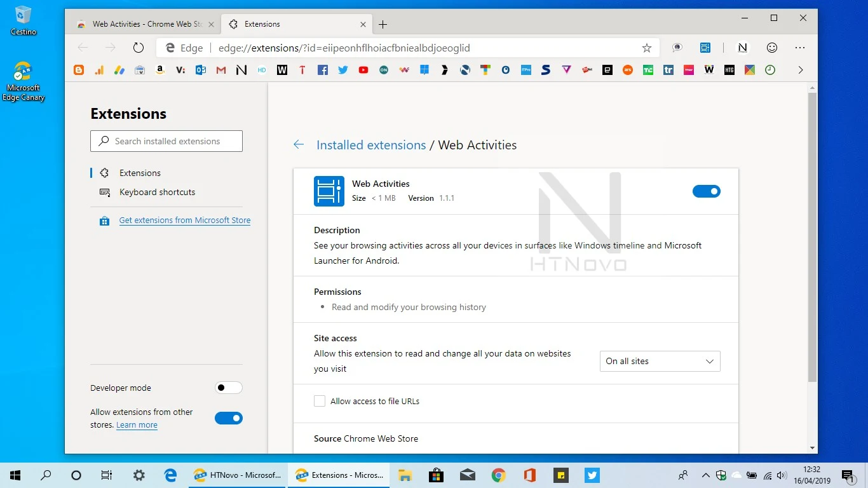Image resolution: width=868 pixels, height=488 pixels.
Task: Open the ZDNet bookmark icon
Action: (x=587, y=71)
